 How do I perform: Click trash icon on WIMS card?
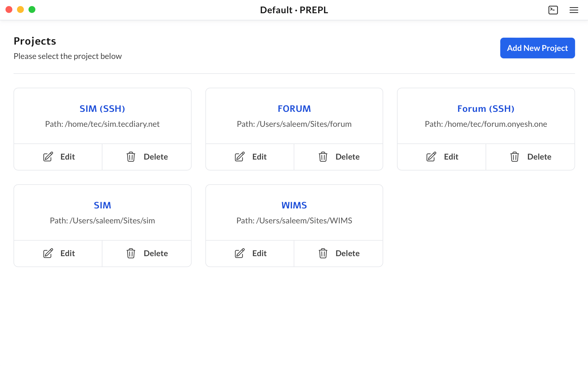pyautogui.click(x=323, y=253)
